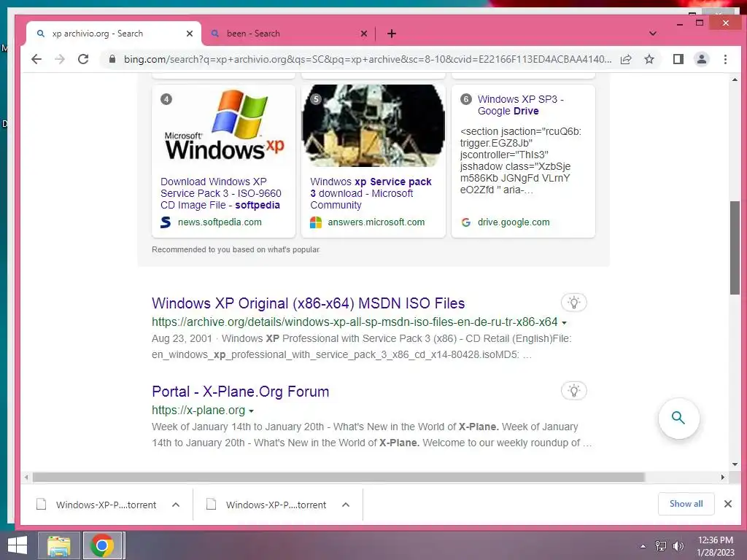Open 'Download Windows XP Service Pack 3' softpedia link
This screenshot has height=560, width=747.
click(221, 193)
